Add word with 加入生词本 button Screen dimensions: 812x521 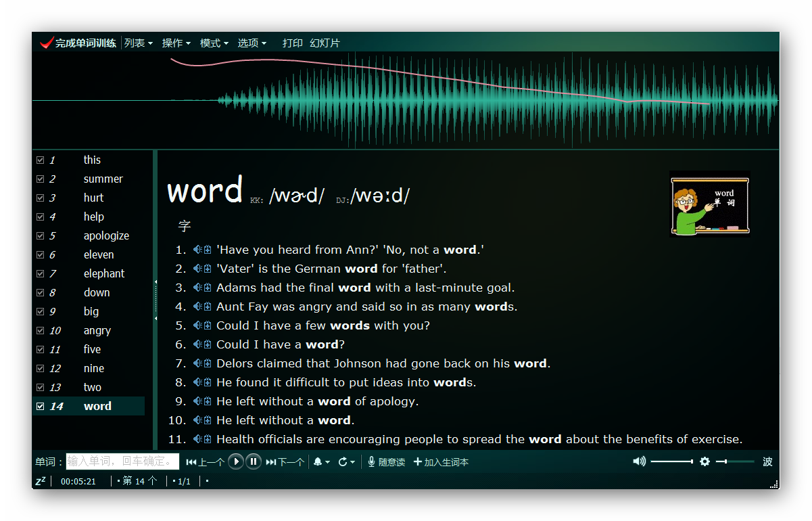(x=441, y=462)
